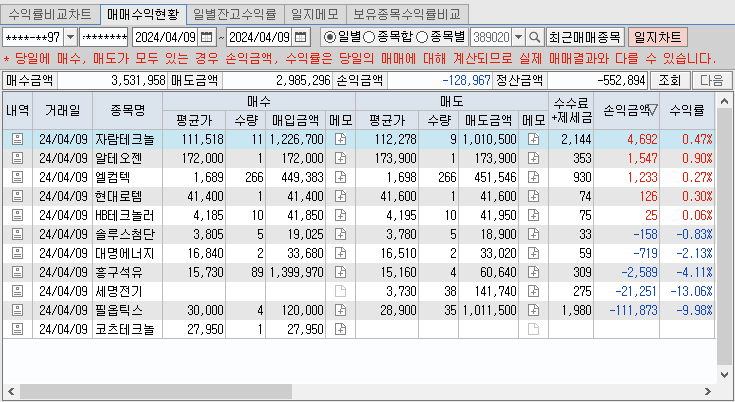The height and width of the screenshot is (402, 735).
Task: Add buy memo for 흥구석유
Action: coord(341,272)
